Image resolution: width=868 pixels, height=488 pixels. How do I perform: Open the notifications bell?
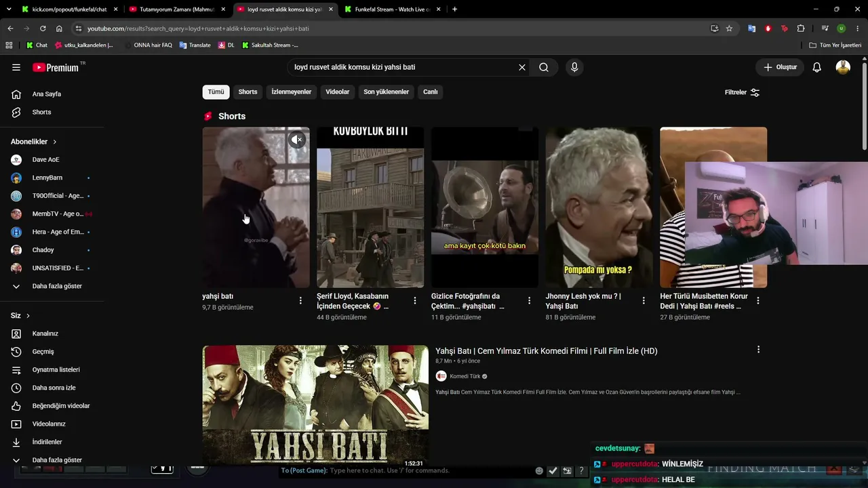click(x=817, y=67)
